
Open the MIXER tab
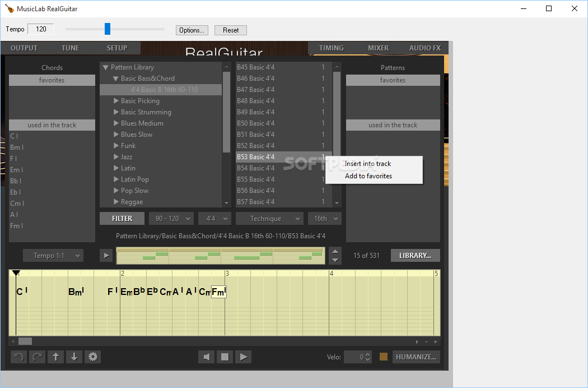pyautogui.click(x=379, y=48)
